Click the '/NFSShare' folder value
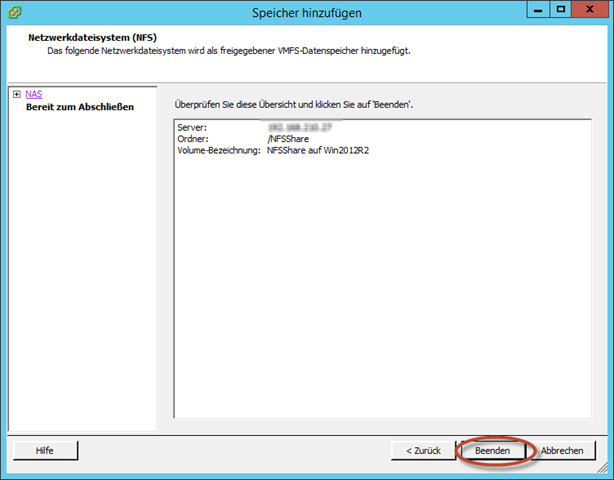The height and width of the screenshot is (480, 614). (x=288, y=139)
